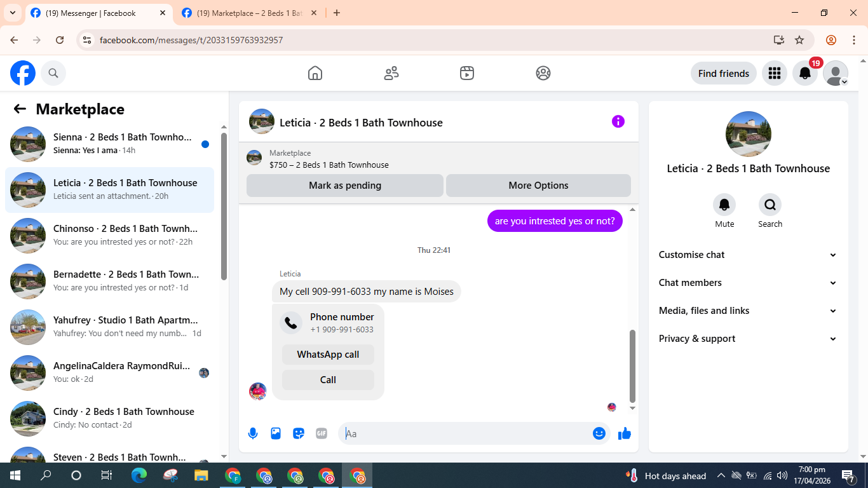Open the Groups icon in top navigation
Viewport: 868px width, 488px height.
click(543, 73)
